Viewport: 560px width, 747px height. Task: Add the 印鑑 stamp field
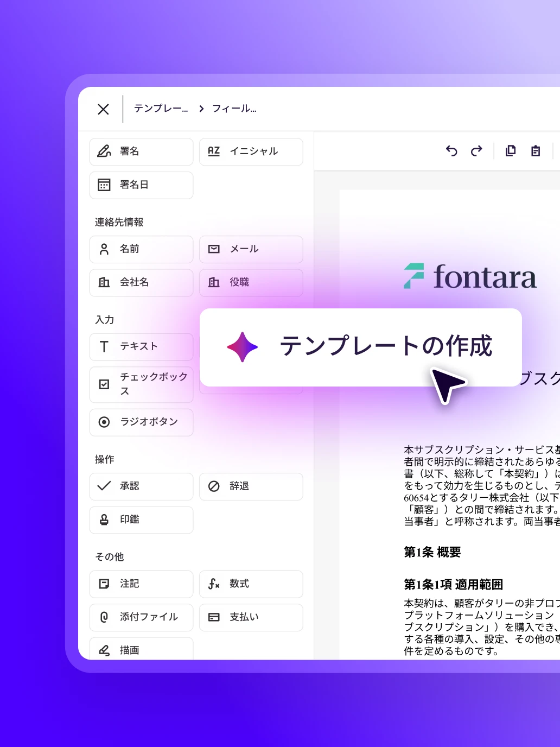pyautogui.click(x=141, y=520)
